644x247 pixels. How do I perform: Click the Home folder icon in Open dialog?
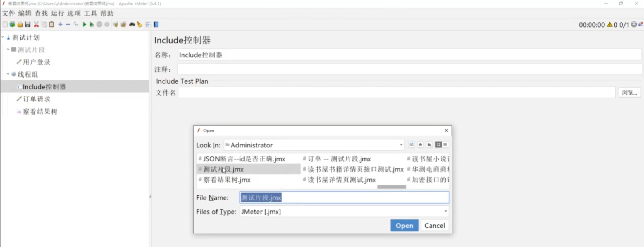420,145
